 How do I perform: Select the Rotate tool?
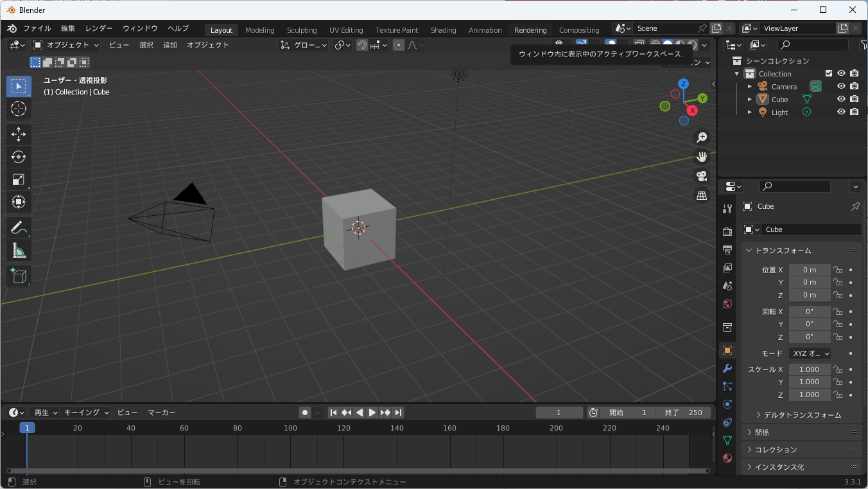19,157
